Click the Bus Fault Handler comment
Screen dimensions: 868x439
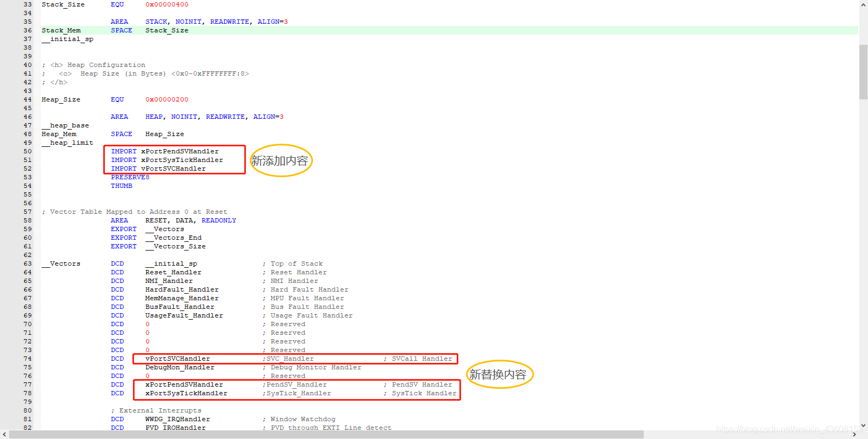303,307
